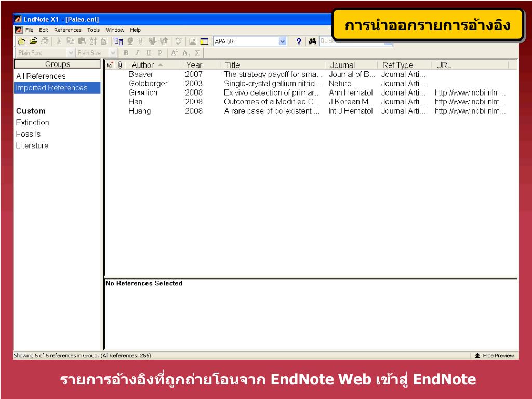
Task: Open the Window menu
Action: [115, 30]
